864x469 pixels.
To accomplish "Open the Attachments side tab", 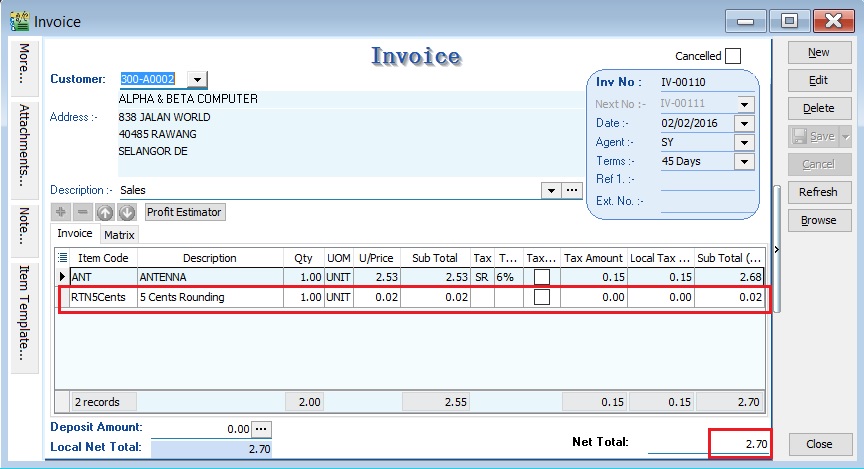I will click(x=24, y=145).
